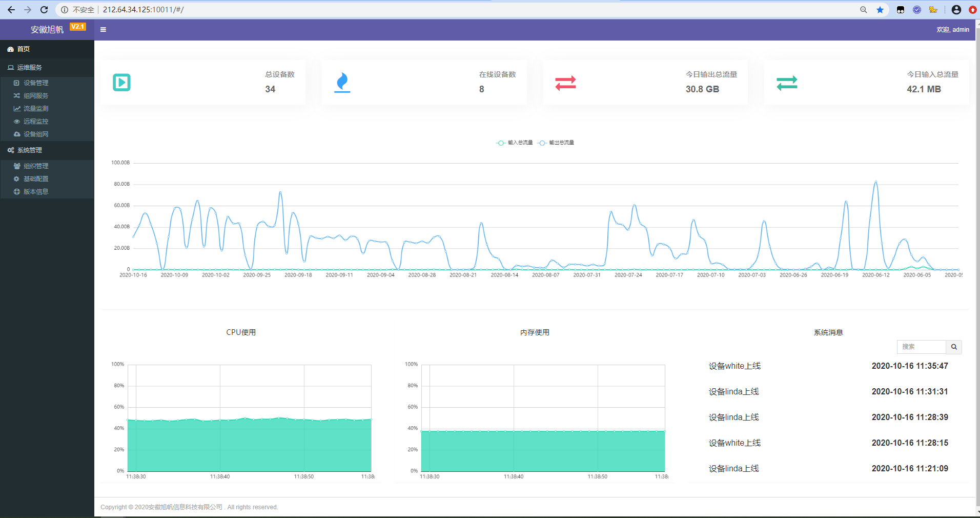Click the blue flame icon on 在线设备数 card

point(342,83)
